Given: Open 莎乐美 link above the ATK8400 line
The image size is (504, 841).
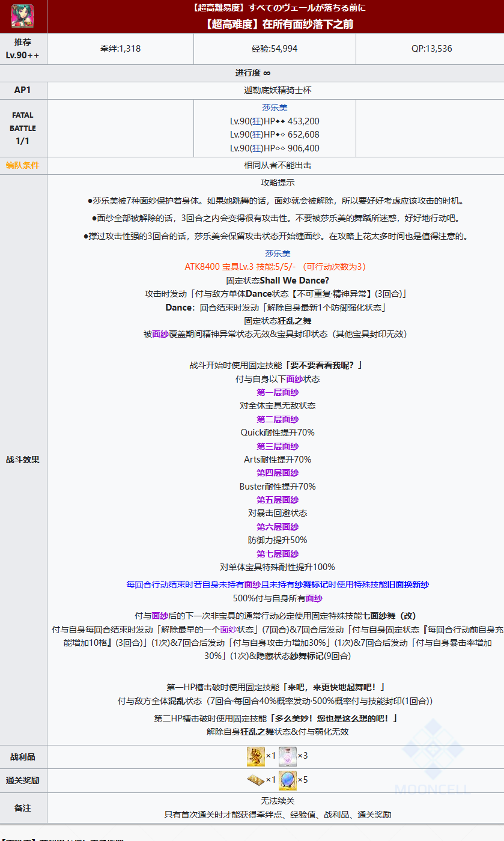Looking at the screenshot, I should (278, 254).
